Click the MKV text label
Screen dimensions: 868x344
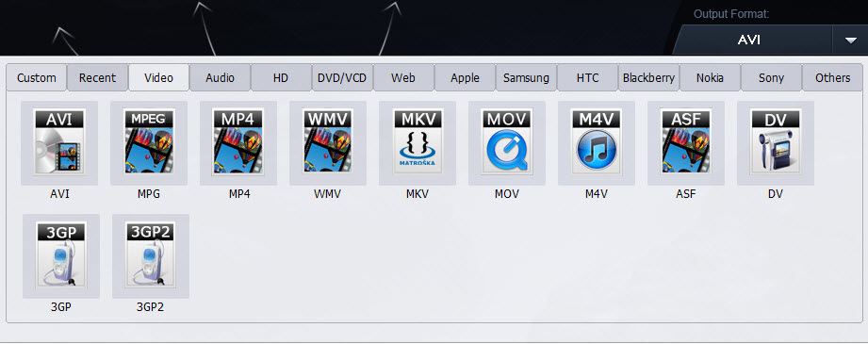click(x=418, y=194)
